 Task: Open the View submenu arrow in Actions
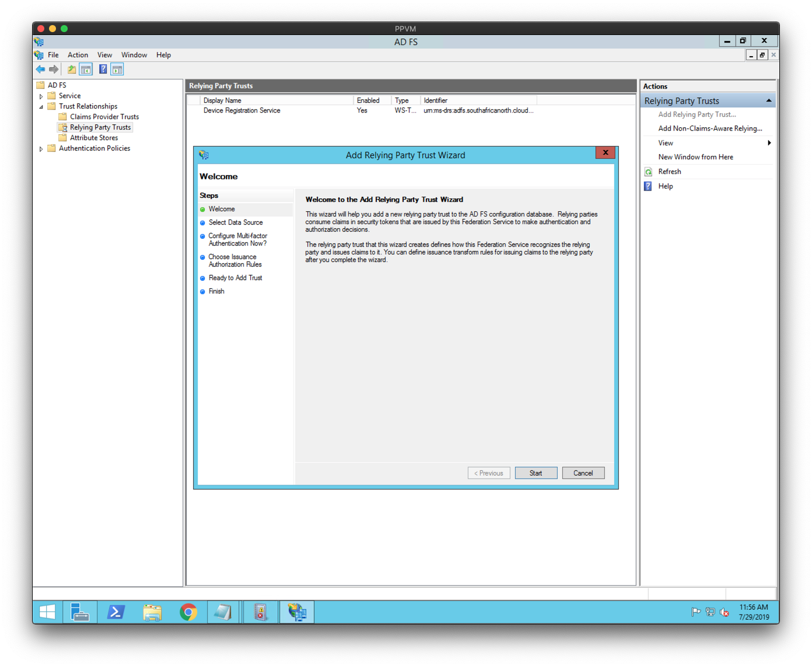pyautogui.click(x=769, y=143)
